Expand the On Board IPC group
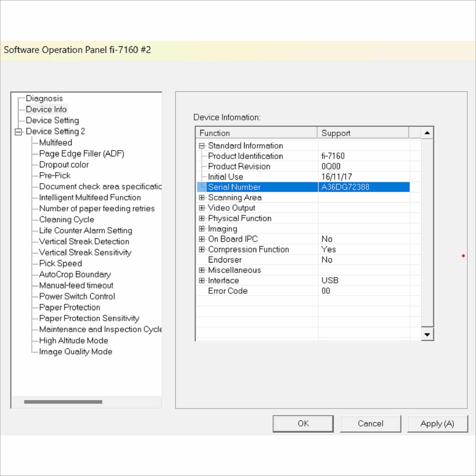This screenshot has width=476, height=476. point(202,239)
